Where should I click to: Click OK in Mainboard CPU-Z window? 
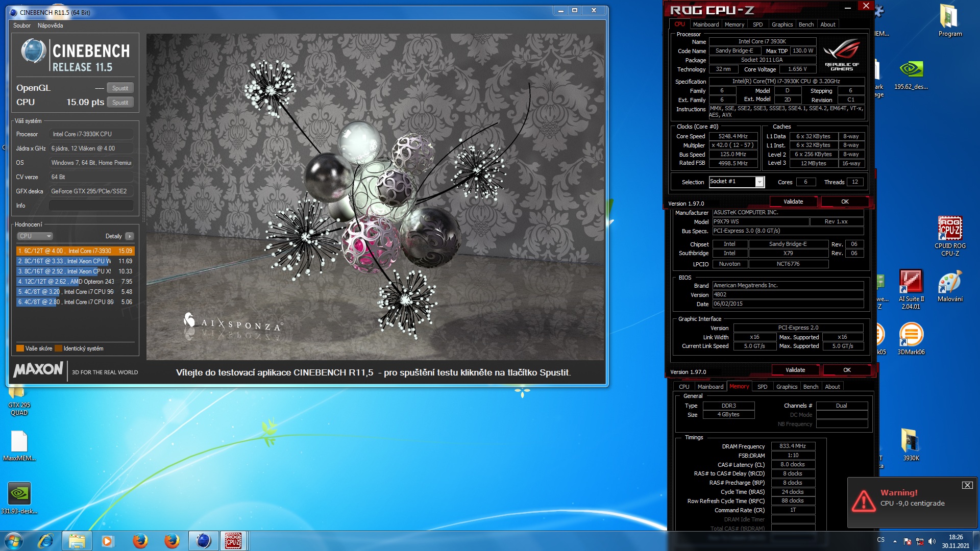pos(847,370)
